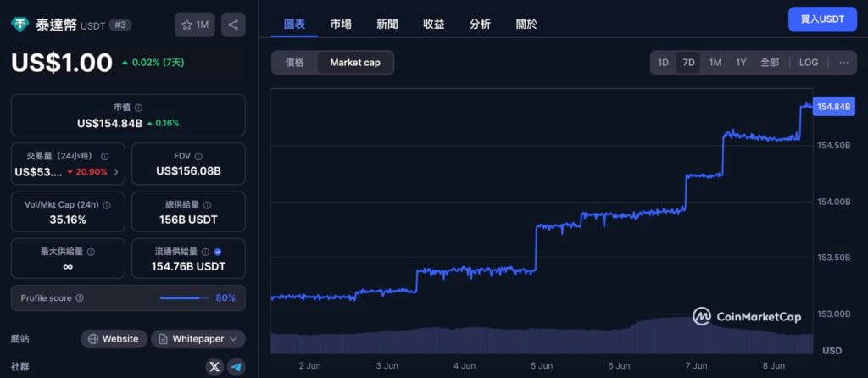Viewport: 868px width, 378px height.
Task: Click the 154.84B current value label
Action: (x=834, y=107)
